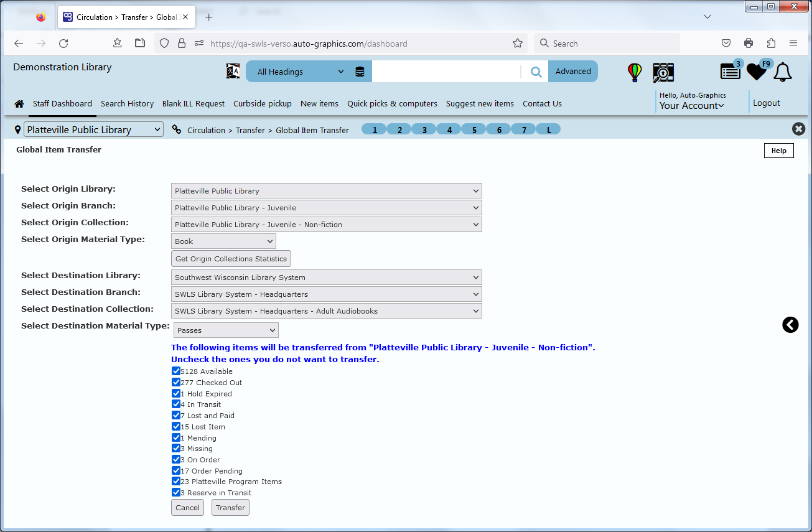Image resolution: width=812 pixels, height=532 pixels.
Task: Click the Get Origin Collections Statistics button
Action: (x=231, y=259)
